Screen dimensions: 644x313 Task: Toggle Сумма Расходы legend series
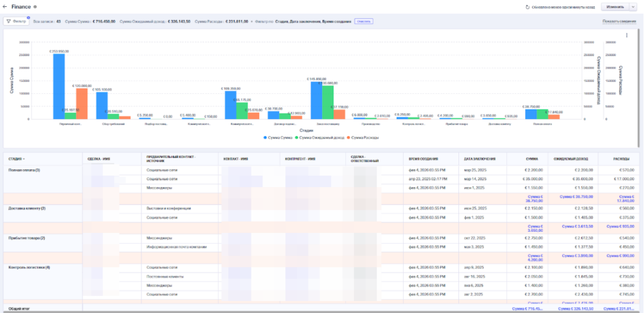coord(365,137)
